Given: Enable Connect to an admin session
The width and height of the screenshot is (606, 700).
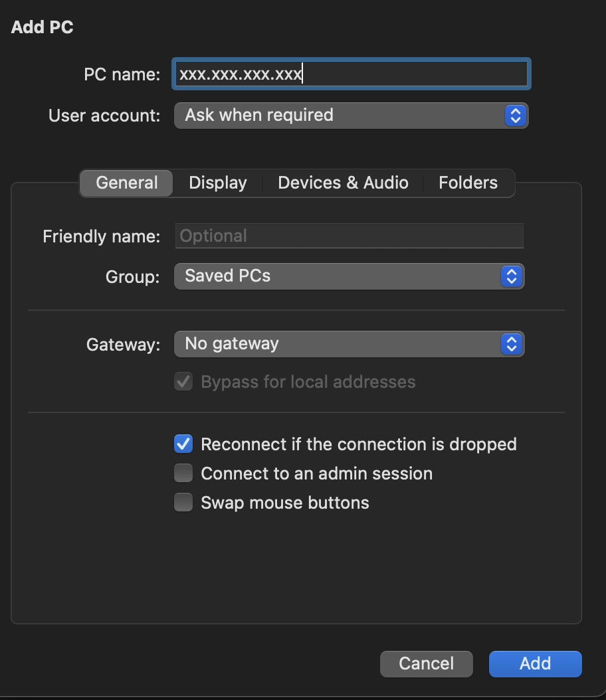Looking at the screenshot, I should 183,474.
